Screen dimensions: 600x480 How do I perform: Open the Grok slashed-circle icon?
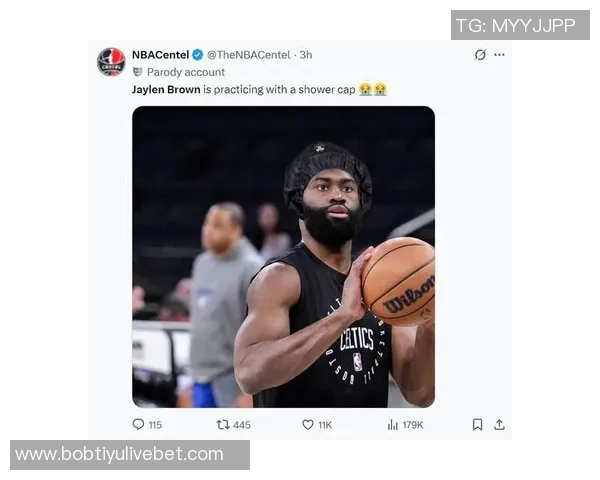[x=480, y=55]
